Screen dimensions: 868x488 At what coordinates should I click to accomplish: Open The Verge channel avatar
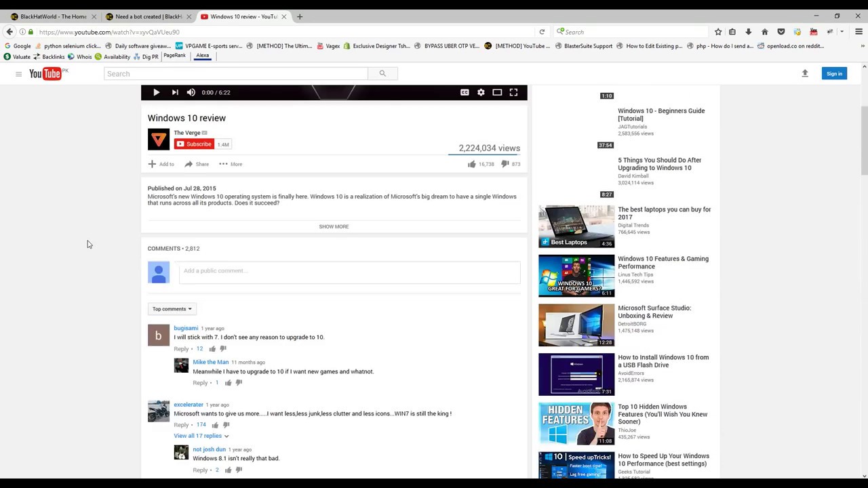158,139
